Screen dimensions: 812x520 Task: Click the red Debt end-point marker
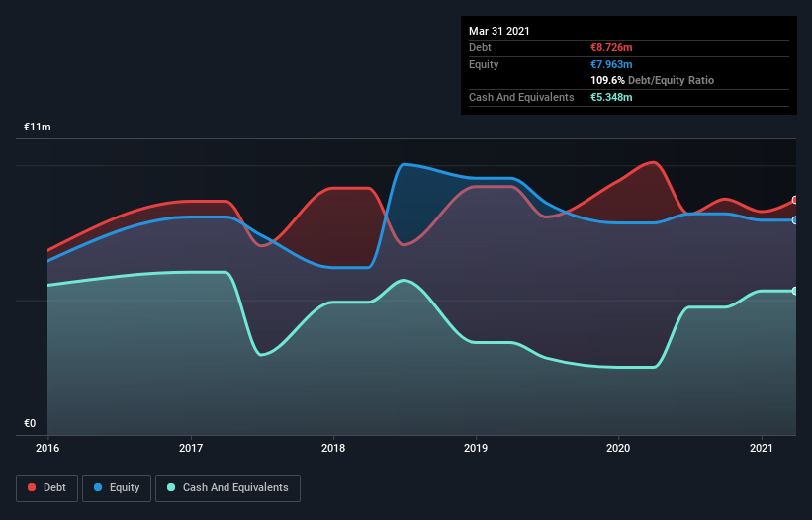(795, 200)
